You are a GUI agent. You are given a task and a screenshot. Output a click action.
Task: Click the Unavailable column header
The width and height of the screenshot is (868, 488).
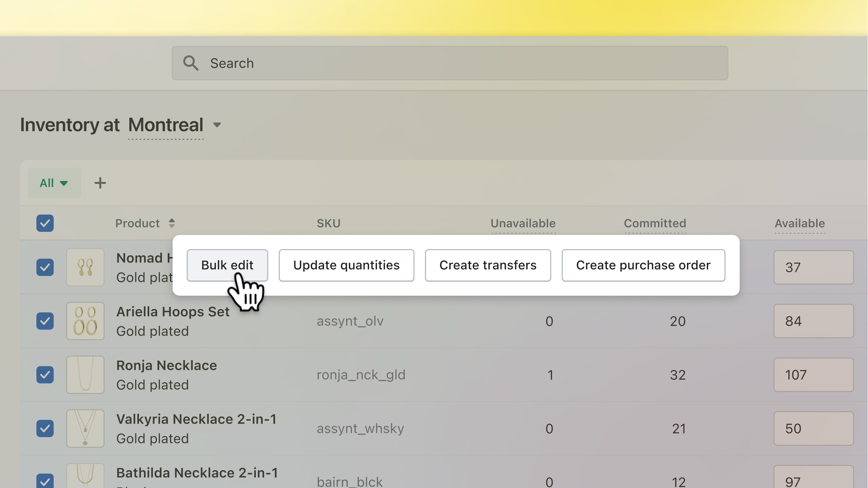click(523, 223)
